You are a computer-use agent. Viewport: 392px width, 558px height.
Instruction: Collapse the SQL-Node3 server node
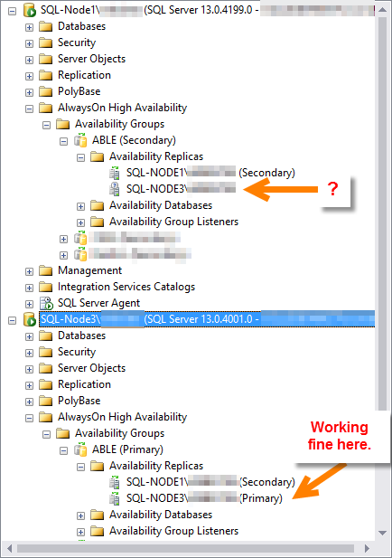pyautogui.click(x=12, y=321)
